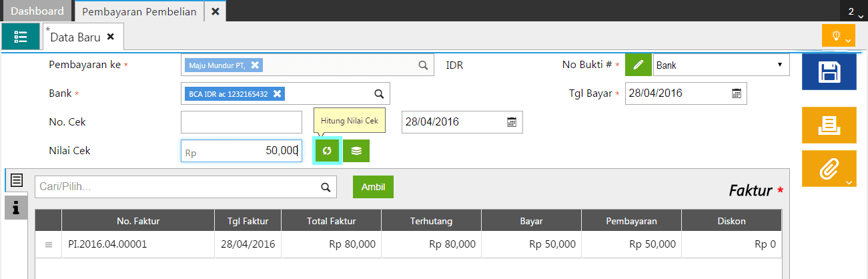Click the orange Print icon button
The image size is (868, 279).
click(x=828, y=125)
